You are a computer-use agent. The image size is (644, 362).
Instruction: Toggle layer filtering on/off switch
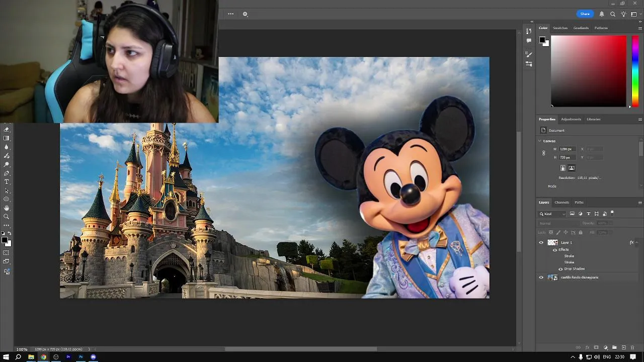pos(612,213)
